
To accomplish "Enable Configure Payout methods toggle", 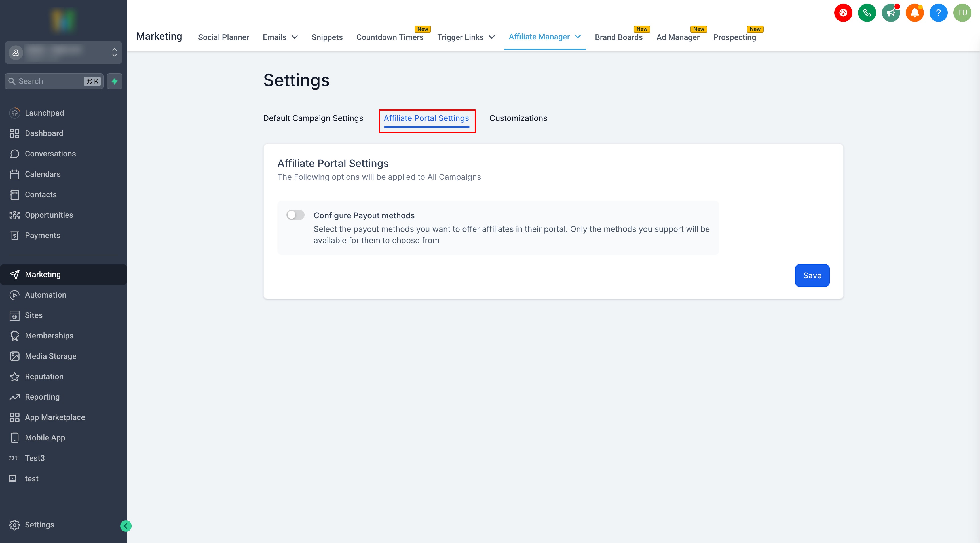I will 295,215.
